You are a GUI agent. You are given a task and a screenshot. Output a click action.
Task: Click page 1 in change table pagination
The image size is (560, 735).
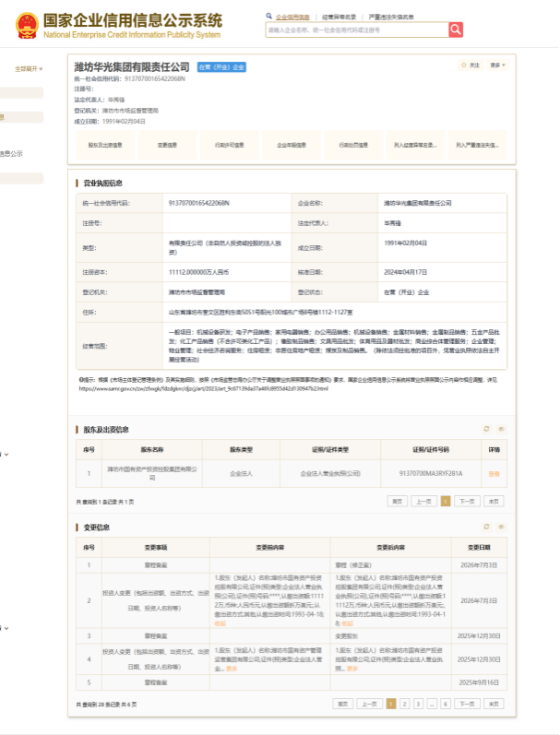click(x=391, y=704)
